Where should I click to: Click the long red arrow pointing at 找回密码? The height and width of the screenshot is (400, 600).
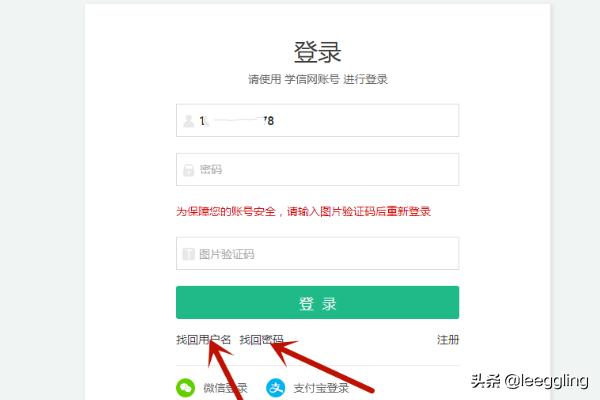click(321, 366)
